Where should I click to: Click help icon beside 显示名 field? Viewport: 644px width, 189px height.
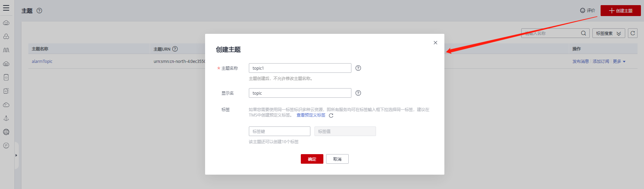358,93
